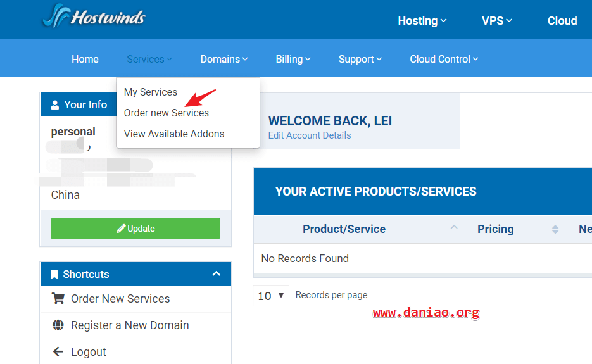The width and height of the screenshot is (592, 364).
Task: Expand the VPS top menu
Action: click(x=496, y=21)
